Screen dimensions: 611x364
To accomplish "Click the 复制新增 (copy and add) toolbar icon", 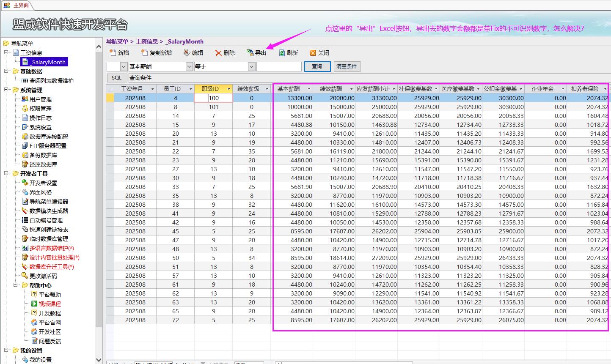I will point(144,53).
